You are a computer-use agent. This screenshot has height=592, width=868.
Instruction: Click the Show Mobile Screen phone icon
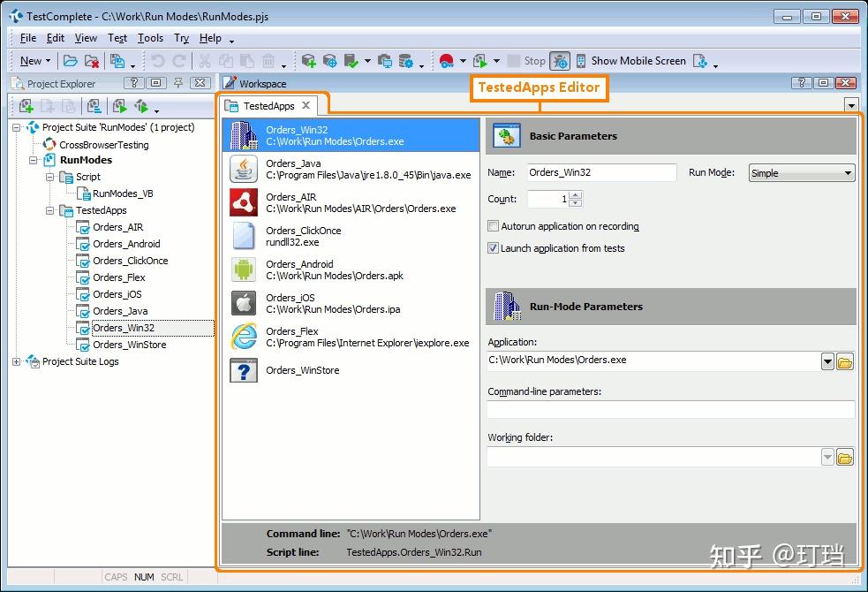coord(581,61)
